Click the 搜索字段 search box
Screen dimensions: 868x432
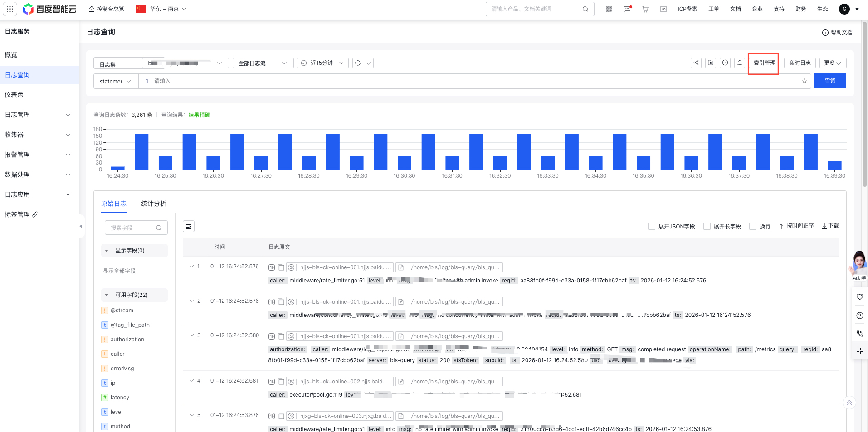[x=132, y=228]
